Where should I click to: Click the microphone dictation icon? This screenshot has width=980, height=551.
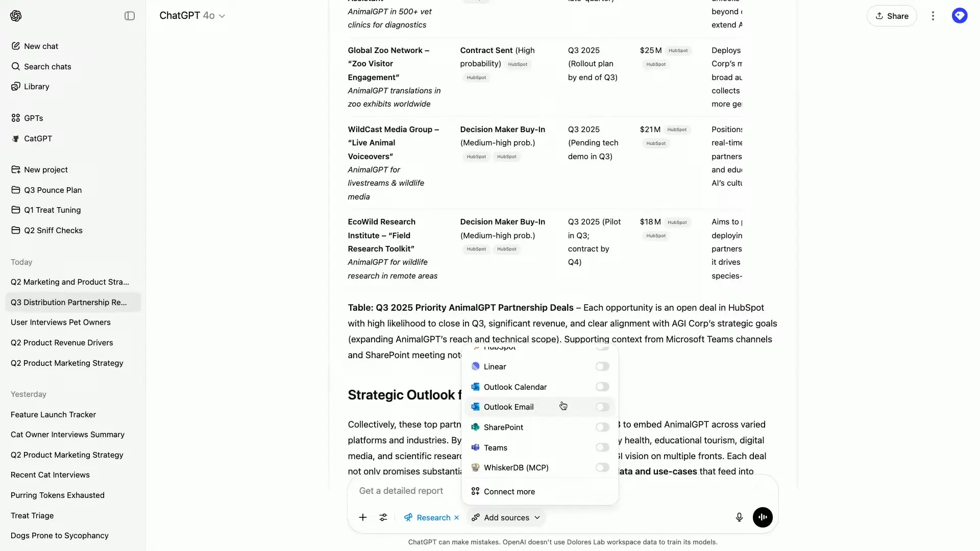(739, 517)
